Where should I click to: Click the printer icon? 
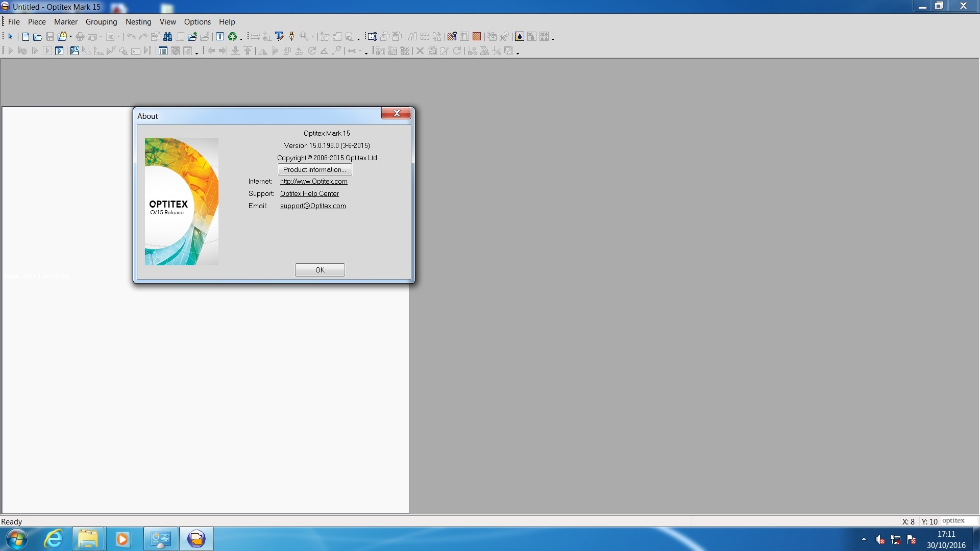[x=80, y=37]
